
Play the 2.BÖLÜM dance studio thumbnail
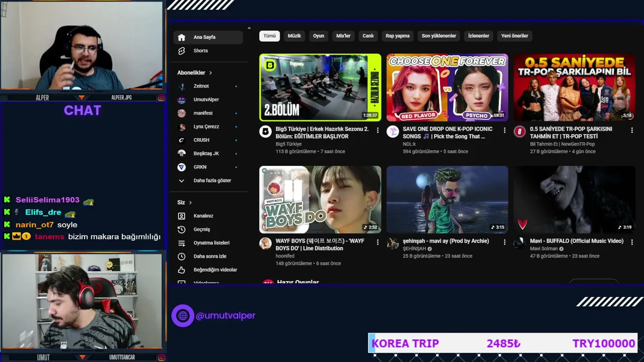tap(320, 87)
